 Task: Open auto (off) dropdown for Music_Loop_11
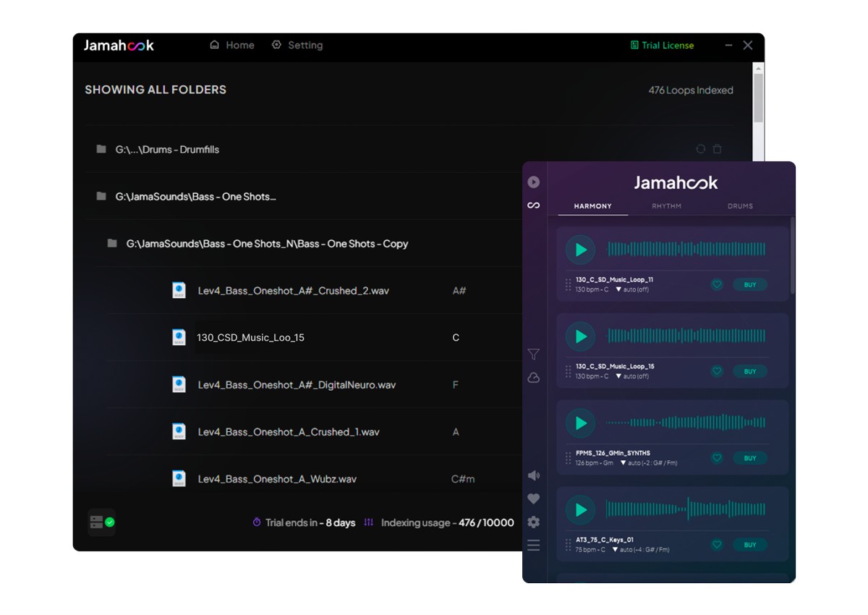coord(632,289)
